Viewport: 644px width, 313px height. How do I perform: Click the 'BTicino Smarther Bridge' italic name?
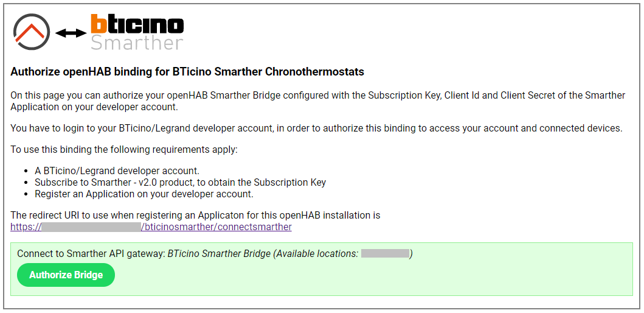click(219, 253)
